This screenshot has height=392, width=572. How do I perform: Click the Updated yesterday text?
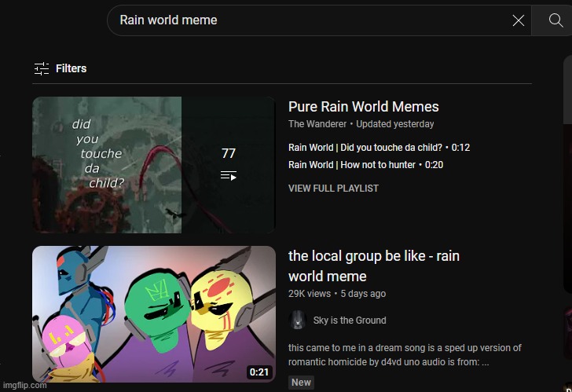pyautogui.click(x=395, y=124)
